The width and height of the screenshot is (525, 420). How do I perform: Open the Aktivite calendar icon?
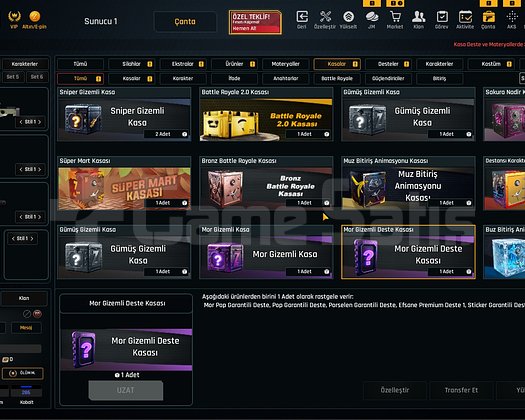tap(465, 17)
